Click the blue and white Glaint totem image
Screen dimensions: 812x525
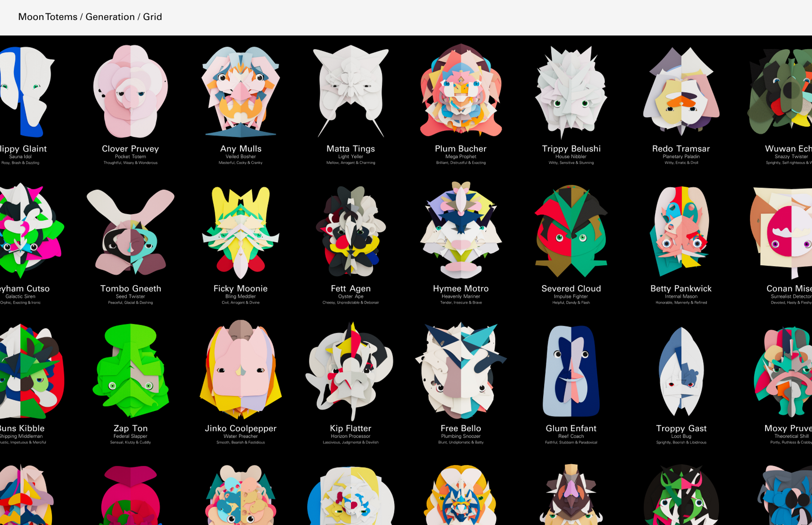click(x=27, y=91)
